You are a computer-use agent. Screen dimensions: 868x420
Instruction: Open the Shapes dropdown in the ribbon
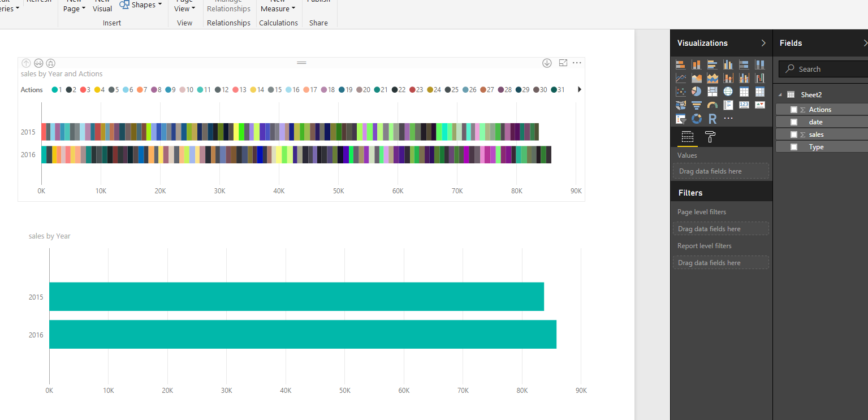(141, 5)
